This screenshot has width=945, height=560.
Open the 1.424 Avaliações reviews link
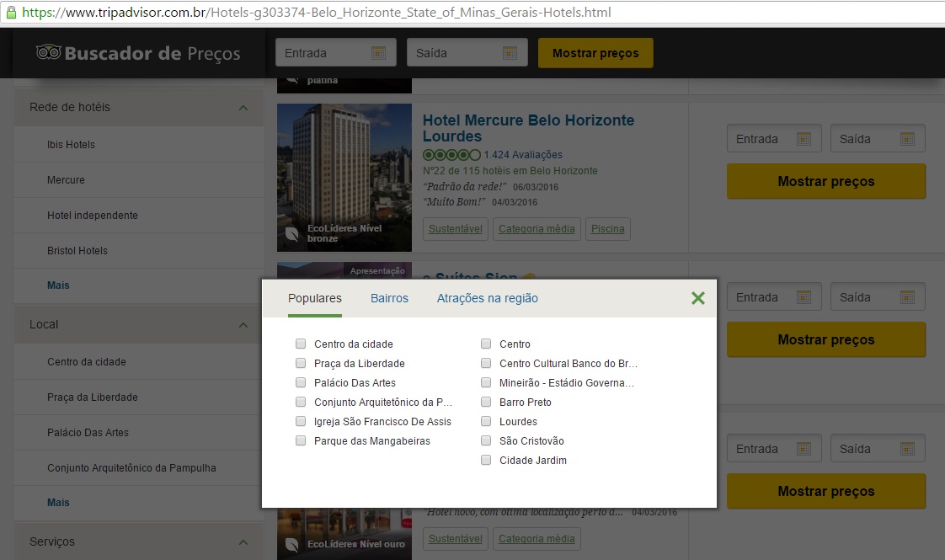point(523,155)
